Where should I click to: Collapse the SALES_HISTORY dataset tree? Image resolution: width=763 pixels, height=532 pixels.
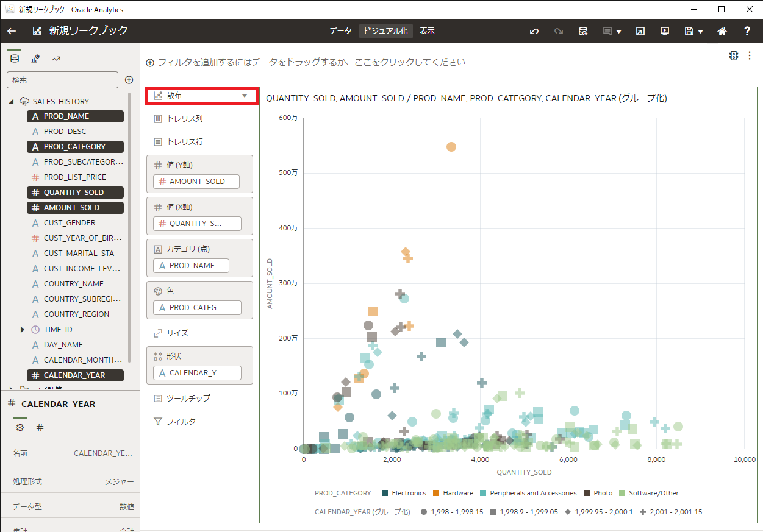[x=12, y=101]
